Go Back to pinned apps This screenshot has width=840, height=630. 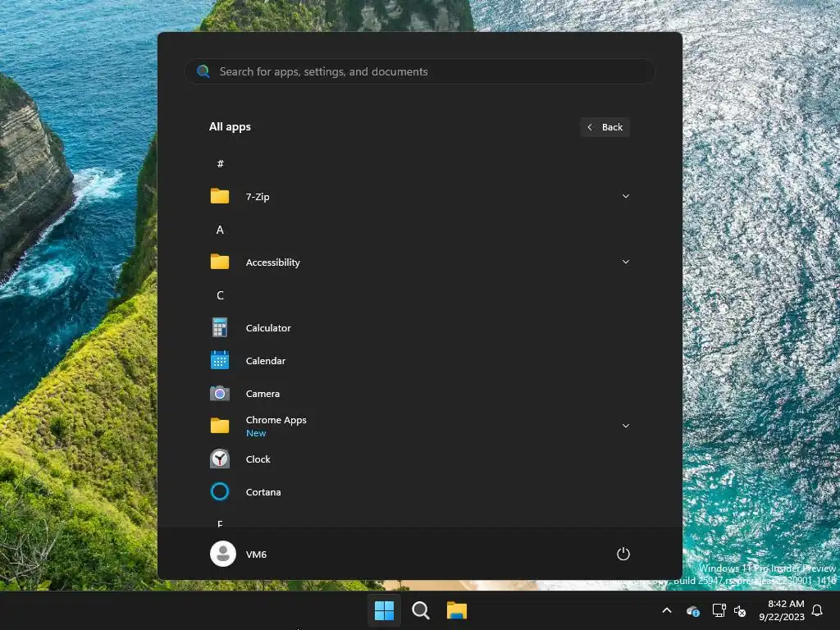point(605,127)
